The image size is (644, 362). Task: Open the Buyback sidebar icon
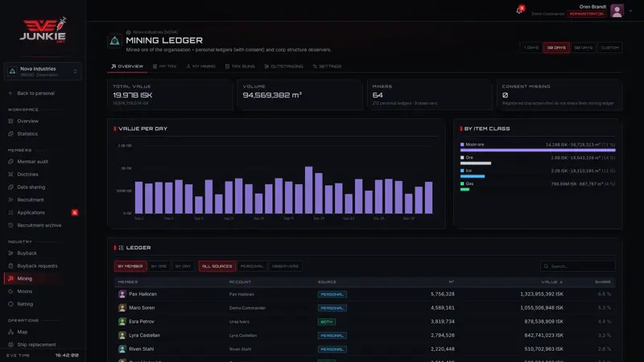(10, 253)
